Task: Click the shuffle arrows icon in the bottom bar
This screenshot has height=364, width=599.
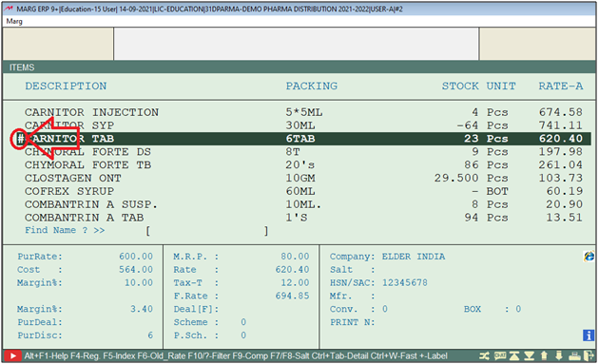Action: click(x=484, y=356)
